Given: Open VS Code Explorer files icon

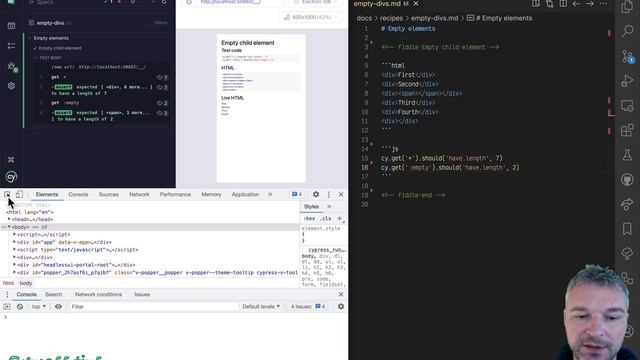Looking at the screenshot, I should (x=627, y=7).
